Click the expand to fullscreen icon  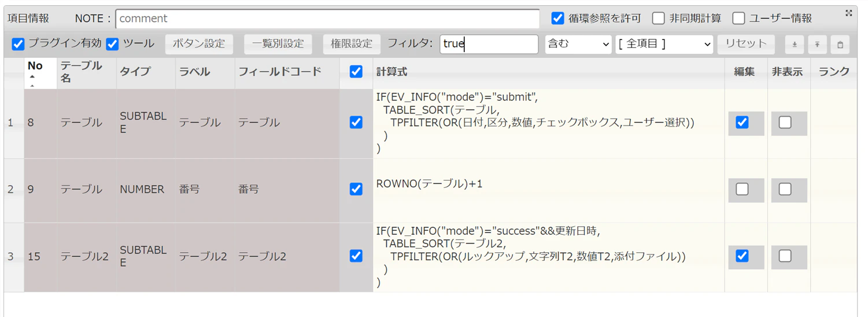point(848,13)
